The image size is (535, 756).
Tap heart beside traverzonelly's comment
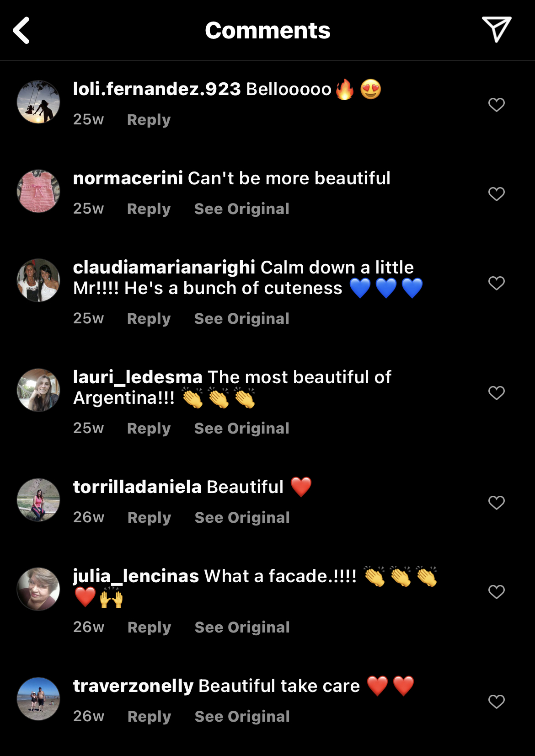pos(497,702)
